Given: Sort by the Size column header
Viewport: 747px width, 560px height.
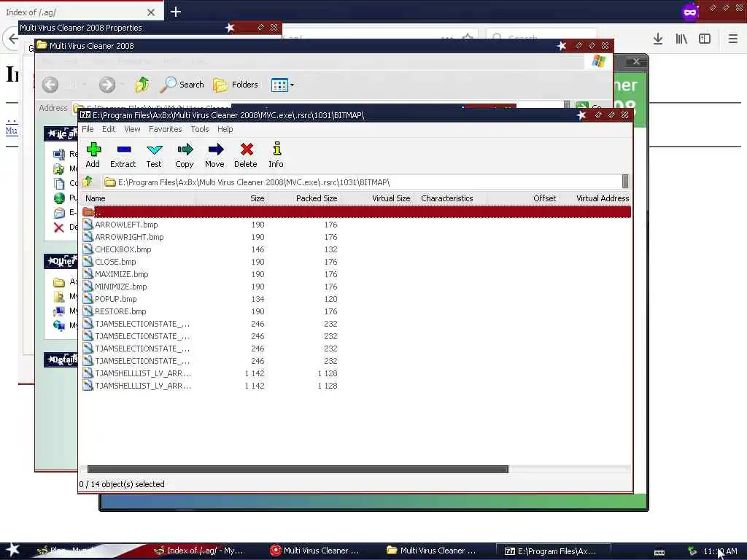Looking at the screenshot, I should (231, 198).
